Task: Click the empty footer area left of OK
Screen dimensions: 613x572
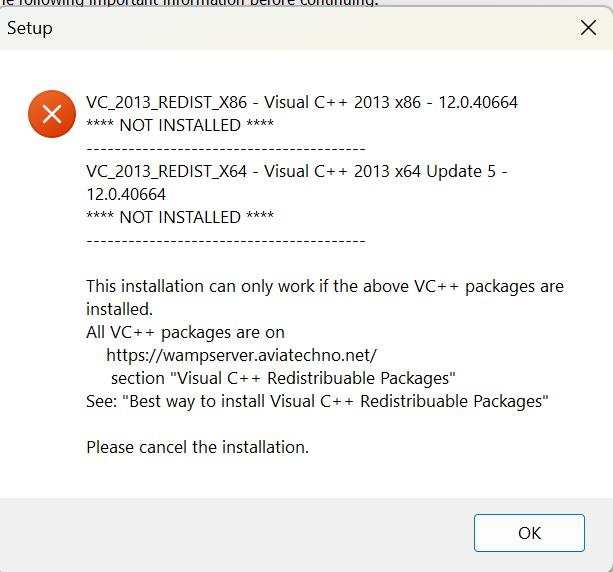Action: click(x=240, y=533)
